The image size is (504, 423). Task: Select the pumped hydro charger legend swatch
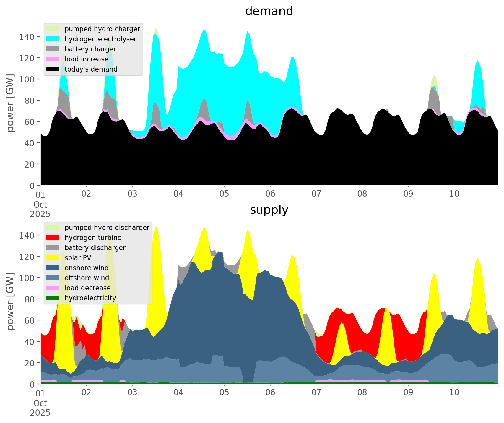click(x=53, y=29)
